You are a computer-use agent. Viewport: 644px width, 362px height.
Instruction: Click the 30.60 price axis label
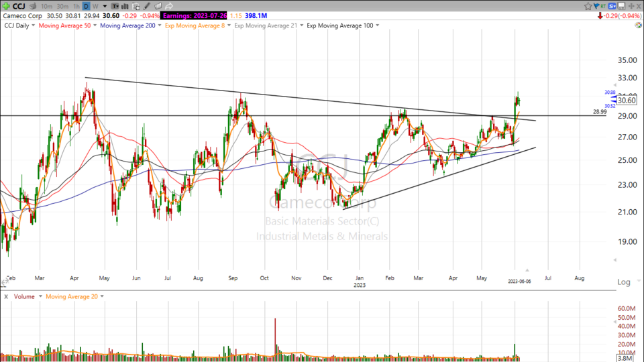[627, 100]
